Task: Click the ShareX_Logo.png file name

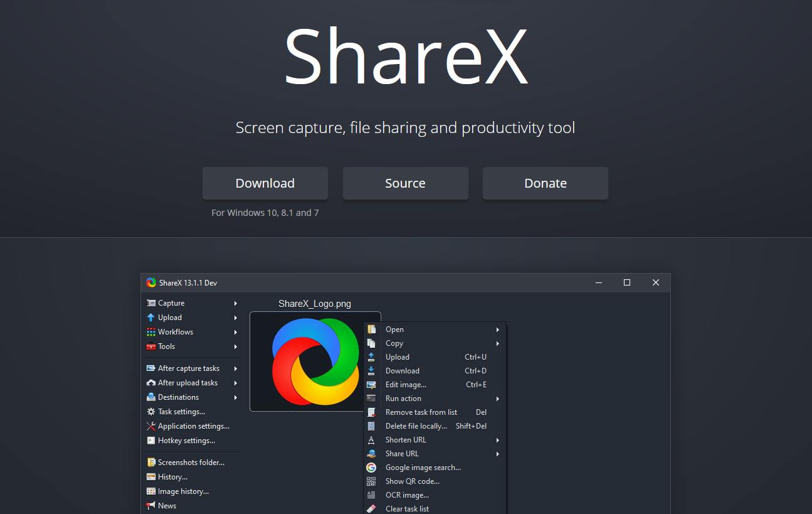Action: click(315, 304)
